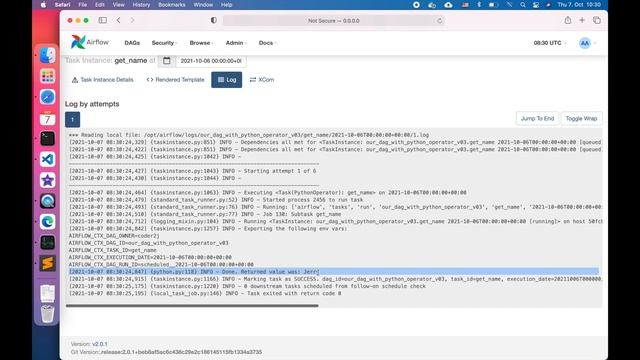Expand the Security menu
This screenshot has width=640, height=360.
(x=164, y=43)
